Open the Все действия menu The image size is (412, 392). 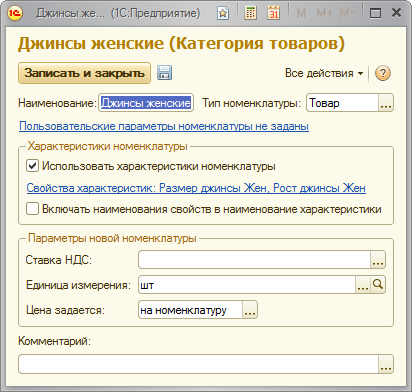(x=324, y=73)
